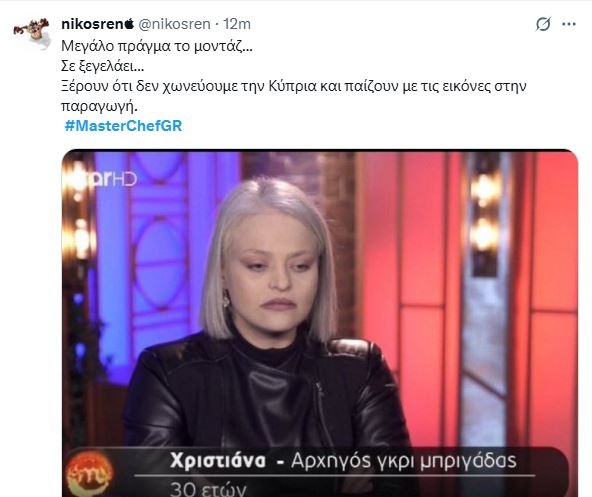
Task: Open the three-dot more options menu
Action: pyautogui.click(x=569, y=24)
